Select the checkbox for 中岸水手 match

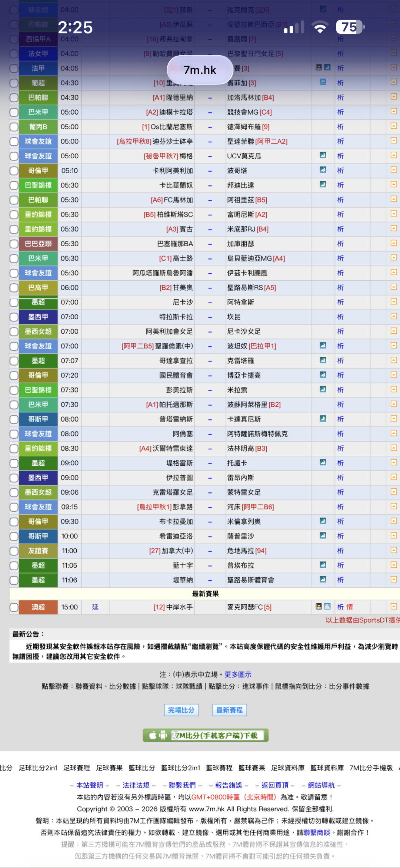coord(14,607)
